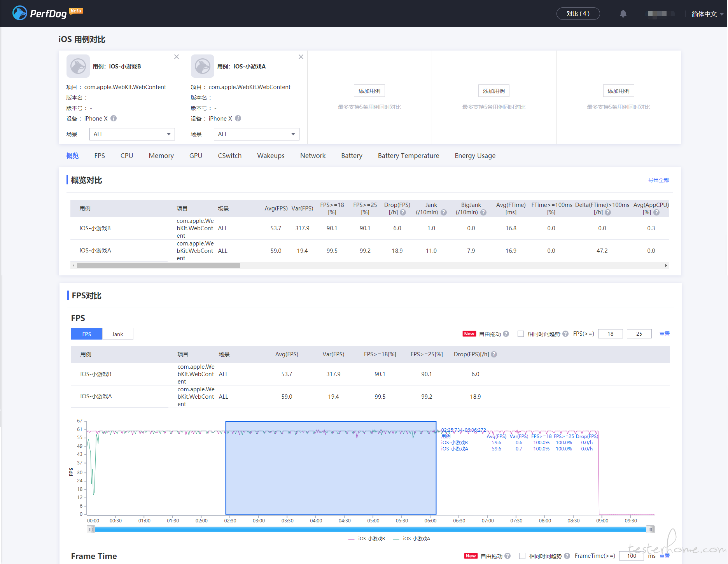Open 场景 dropdown for iOS-小游戏A
This screenshot has width=728, height=564.
coord(257,134)
